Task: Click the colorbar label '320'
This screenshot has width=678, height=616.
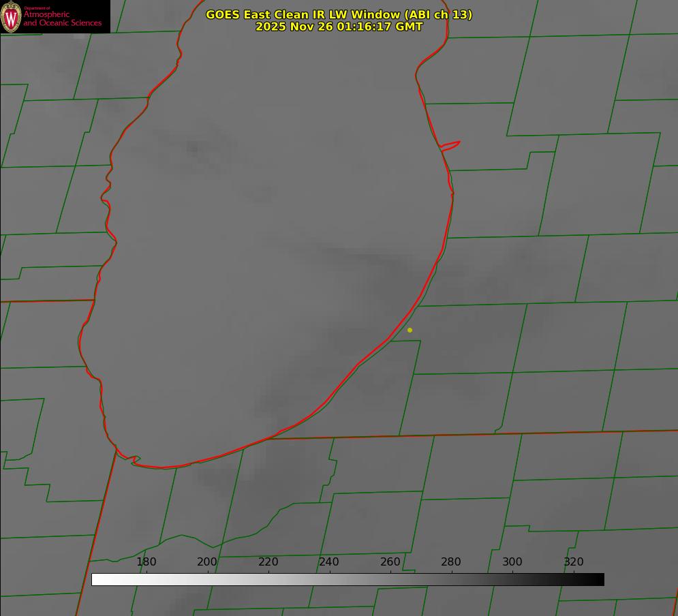Action: (x=574, y=561)
